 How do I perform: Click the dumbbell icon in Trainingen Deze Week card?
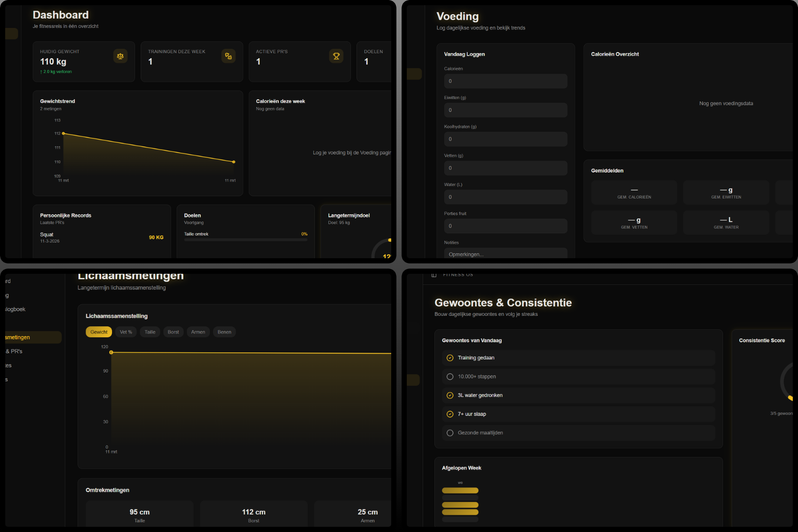coord(228,56)
